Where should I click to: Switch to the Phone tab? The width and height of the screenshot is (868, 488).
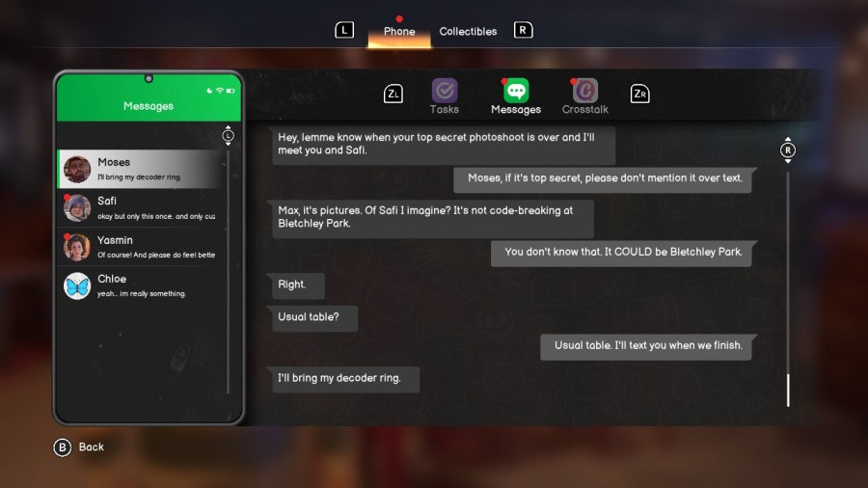(399, 31)
